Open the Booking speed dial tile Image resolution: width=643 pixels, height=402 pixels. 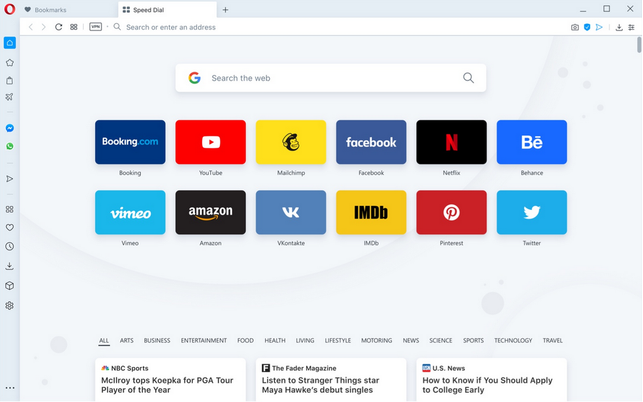[x=130, y=142]
